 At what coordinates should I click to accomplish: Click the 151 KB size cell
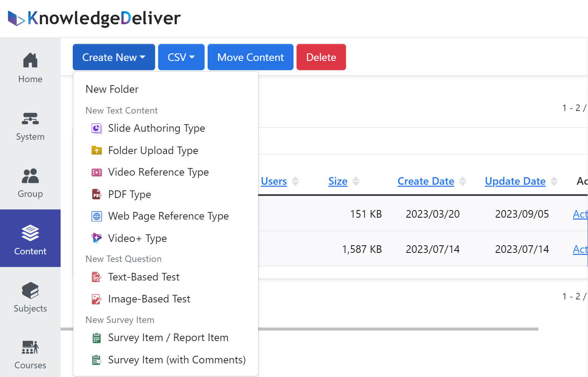(x=366, y=214)
